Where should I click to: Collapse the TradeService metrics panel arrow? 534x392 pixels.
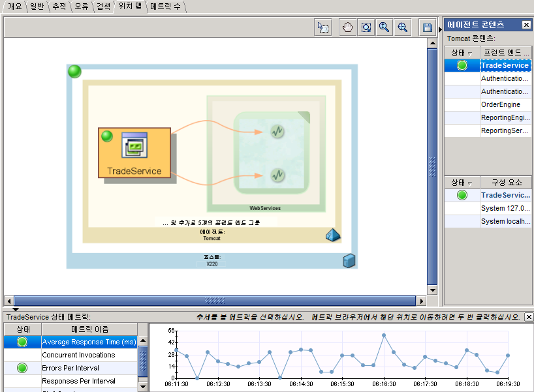coord(16,309)
